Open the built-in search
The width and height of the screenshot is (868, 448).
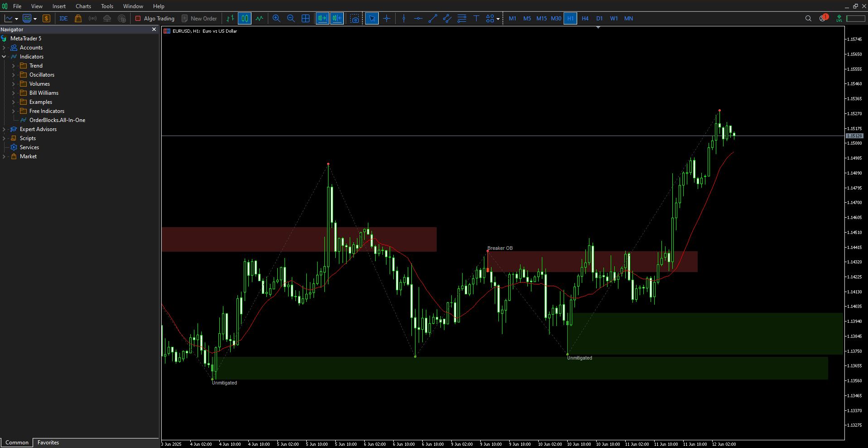click(808, 18)
